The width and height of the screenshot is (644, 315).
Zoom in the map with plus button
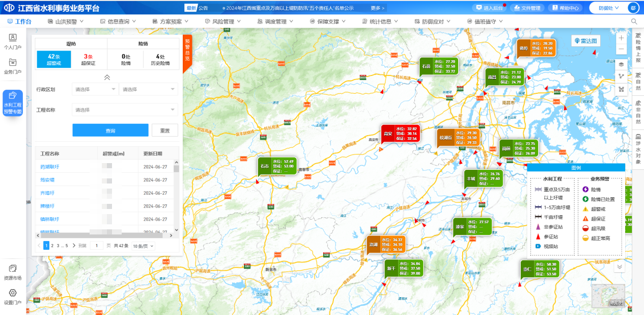coord(621,38)
